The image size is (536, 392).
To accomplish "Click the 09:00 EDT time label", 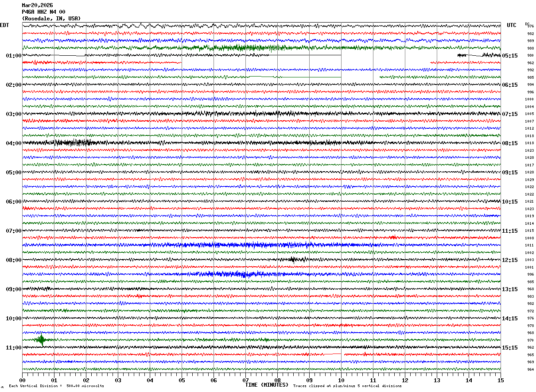I will 14,289.
